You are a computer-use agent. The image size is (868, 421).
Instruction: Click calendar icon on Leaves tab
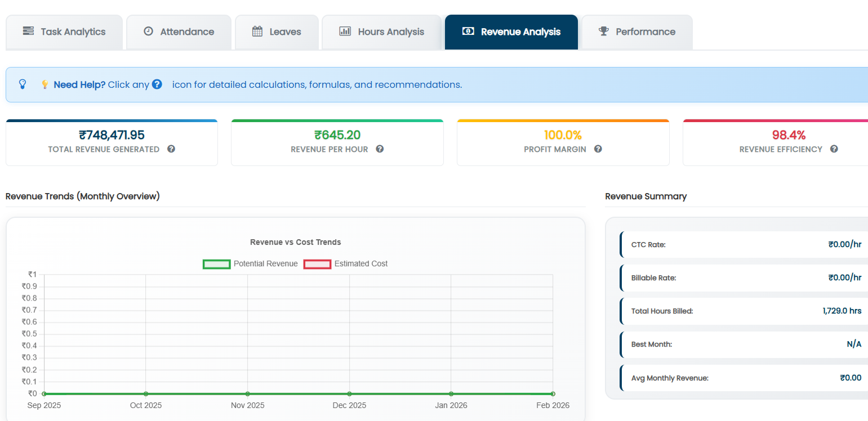point(257,32)
